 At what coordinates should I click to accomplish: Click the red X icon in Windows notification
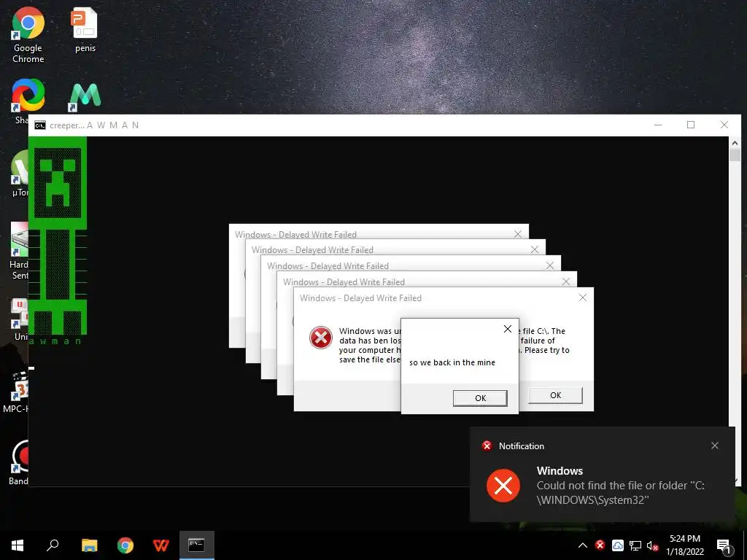pyautogui.click(x=503, y=486)
